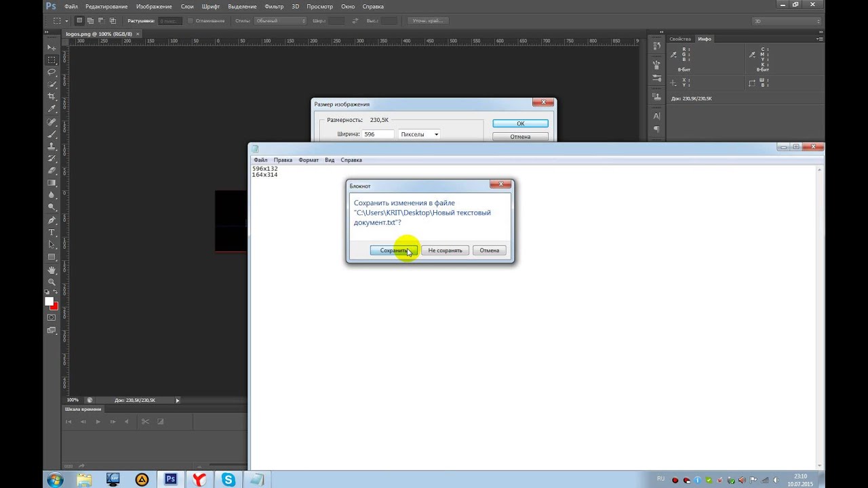
Task: Switch to the Свойства tab
Action: (680, 39)
